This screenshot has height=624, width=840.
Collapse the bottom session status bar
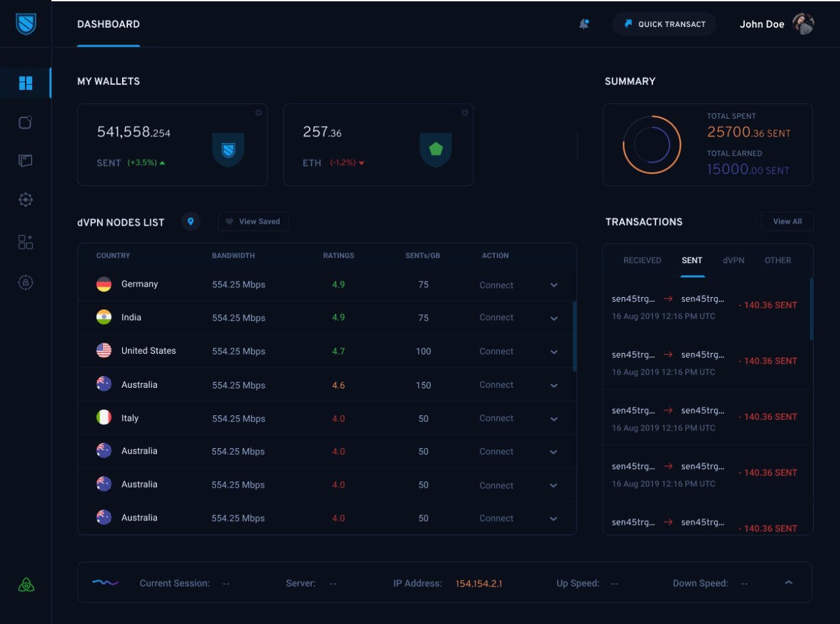[789, 582]
